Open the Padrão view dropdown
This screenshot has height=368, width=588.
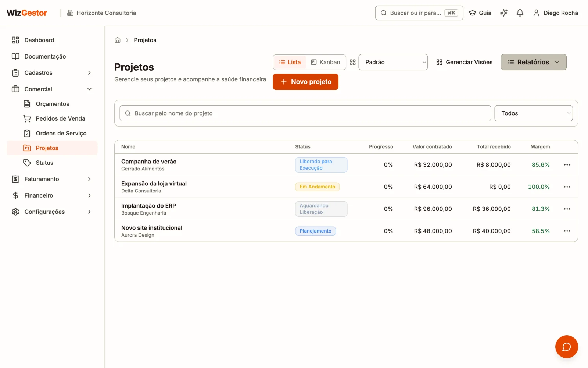click(393, 62)
